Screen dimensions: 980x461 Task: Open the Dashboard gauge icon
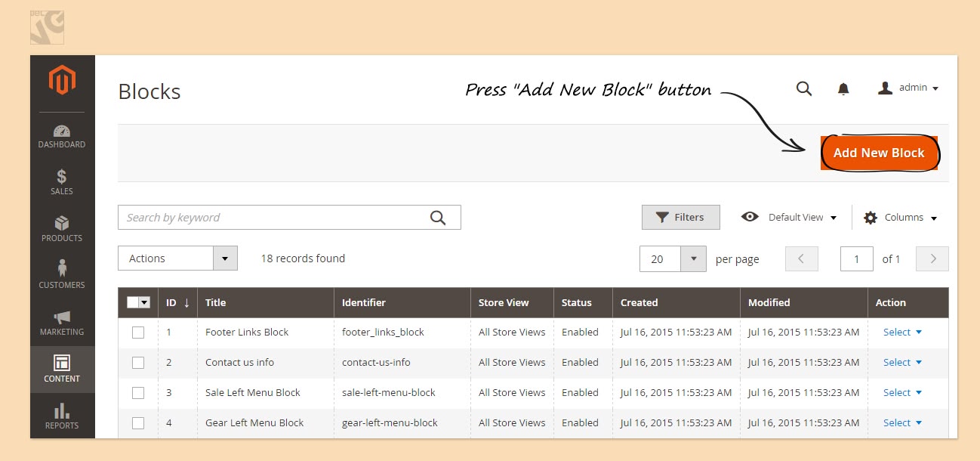pos(62,131)
